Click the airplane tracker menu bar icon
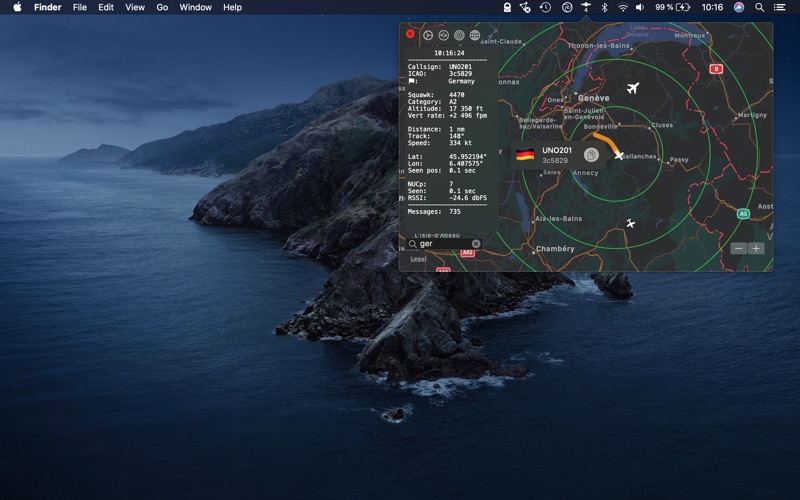 click(x=586, y=7)
